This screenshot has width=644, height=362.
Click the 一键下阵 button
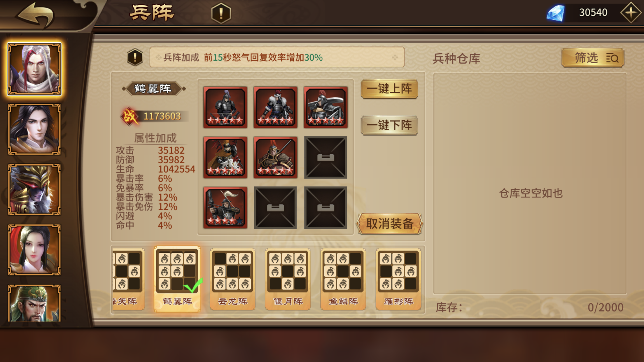tap(389, 125)
